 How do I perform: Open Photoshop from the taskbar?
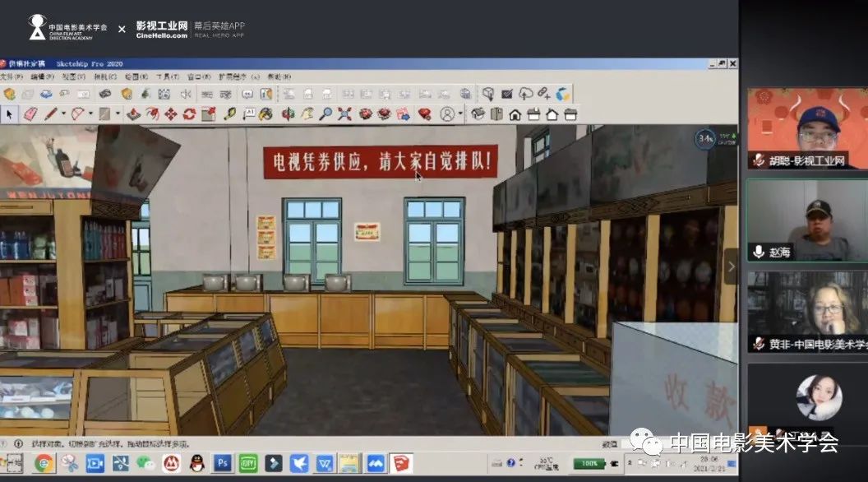(x=222, y=463)
